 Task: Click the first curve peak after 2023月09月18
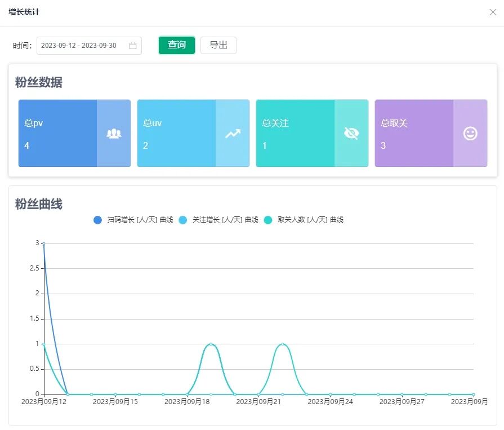[x=211, y=344]
